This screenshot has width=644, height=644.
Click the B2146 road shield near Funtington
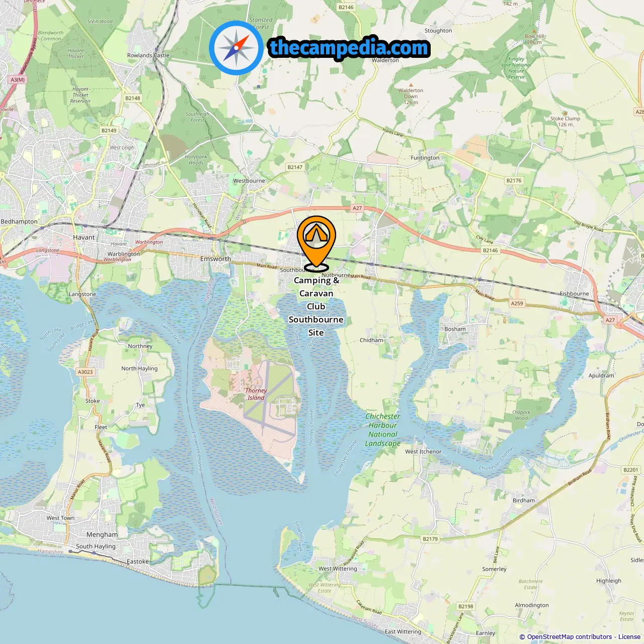(491, 250)
